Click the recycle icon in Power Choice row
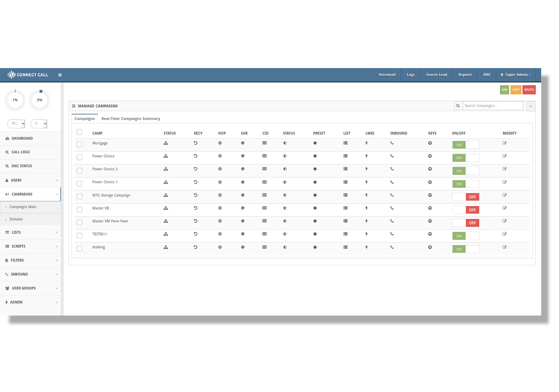 tap(196, 156)
